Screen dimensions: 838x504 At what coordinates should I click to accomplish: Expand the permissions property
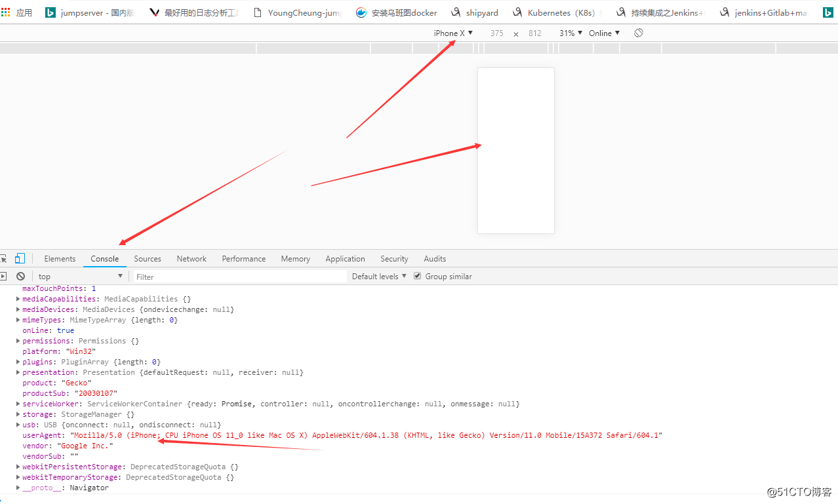point(18,341)
